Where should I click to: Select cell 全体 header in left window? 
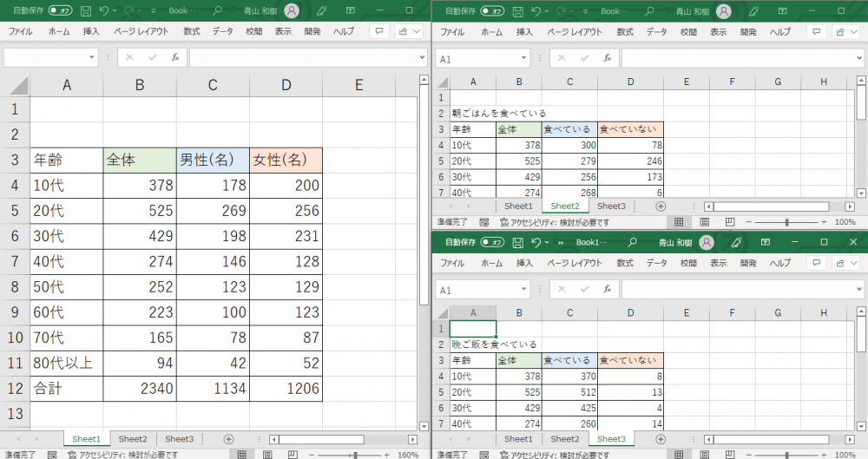[140, 160]
